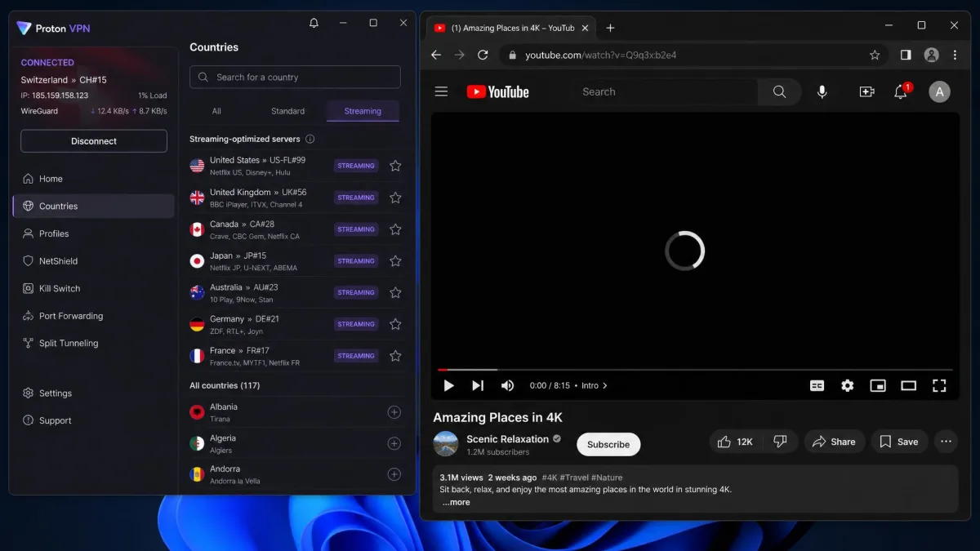Favorite the Canada CA#28 server
The width and height of the screenshot is (980, 551).
tap(395, 229)
